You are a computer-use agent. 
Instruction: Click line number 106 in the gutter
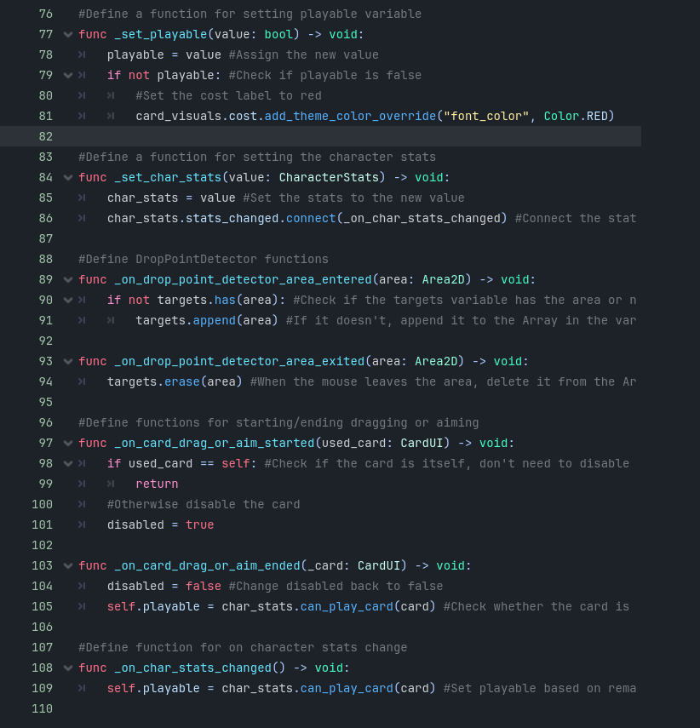[x=42, y=627]
